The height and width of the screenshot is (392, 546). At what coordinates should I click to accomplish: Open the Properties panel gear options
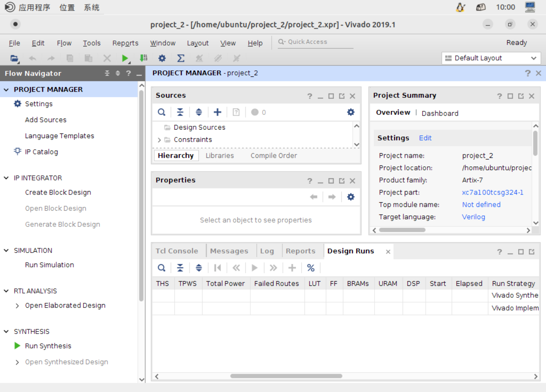[x=351, y=197]
